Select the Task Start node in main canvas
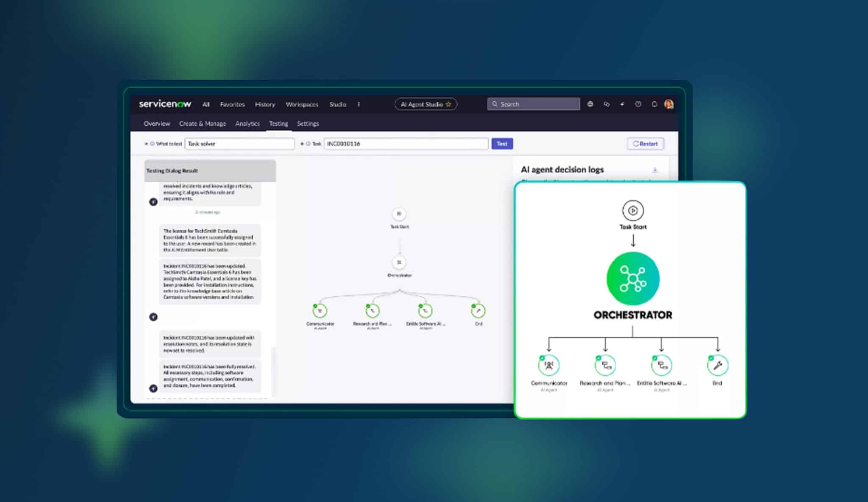The image size is (868, 502). (x=399, y=214)
